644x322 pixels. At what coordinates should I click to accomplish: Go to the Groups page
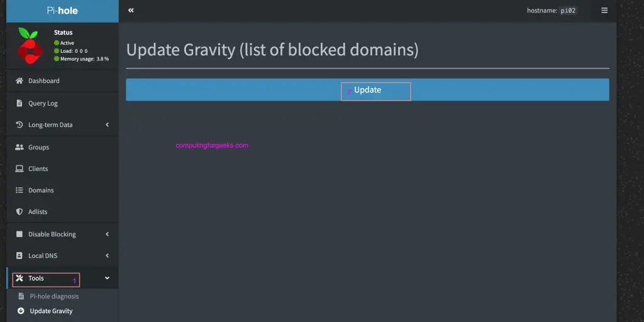[x=62, y=147]
